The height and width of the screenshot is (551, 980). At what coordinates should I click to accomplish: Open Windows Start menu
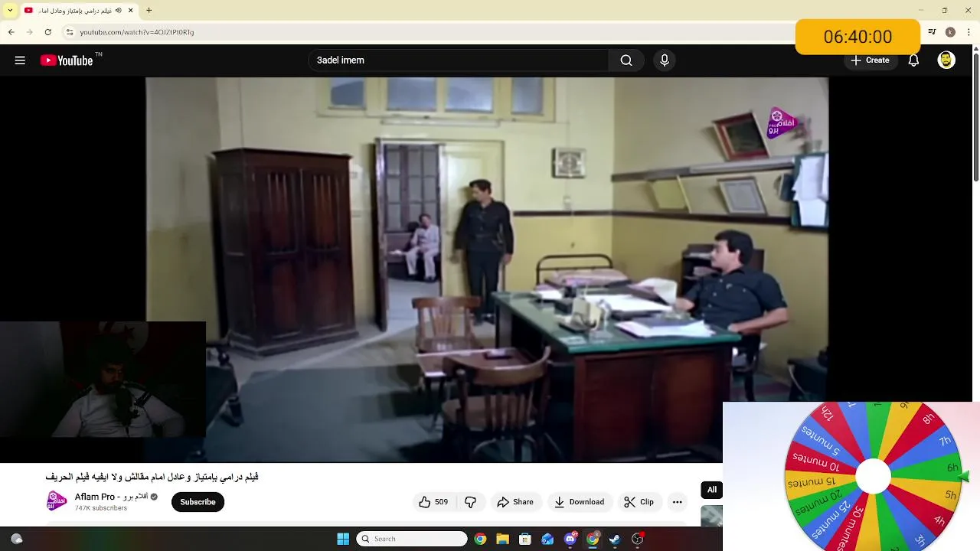click(343, 539)
